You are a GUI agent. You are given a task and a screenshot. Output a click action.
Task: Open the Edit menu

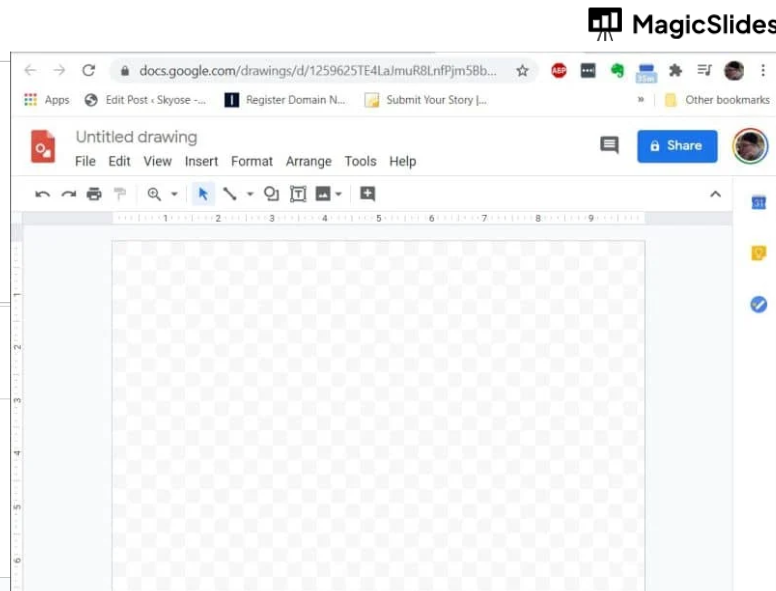(119, 161)
